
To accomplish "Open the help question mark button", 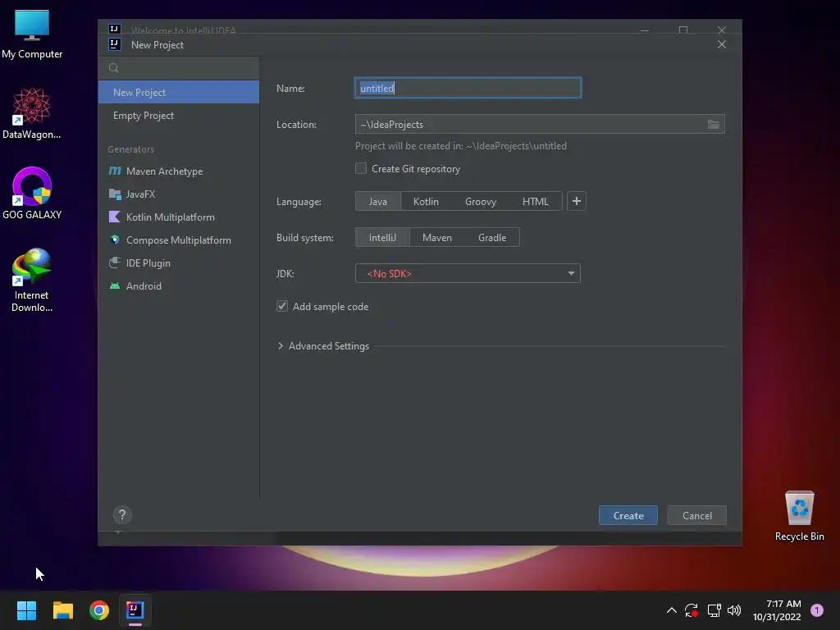I will [x=122, y=515].
